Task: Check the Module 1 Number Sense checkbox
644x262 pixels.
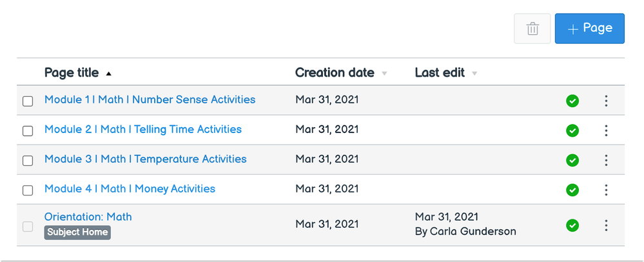Action: 28,101
